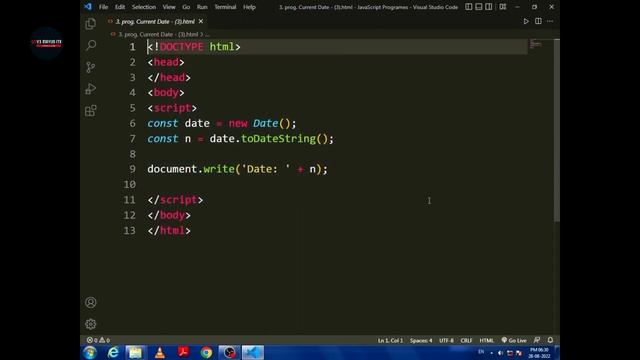The width and height of the screenshot is (640, 360).
Task: Open the Source Control view
Action: click(x=91, y=67)
